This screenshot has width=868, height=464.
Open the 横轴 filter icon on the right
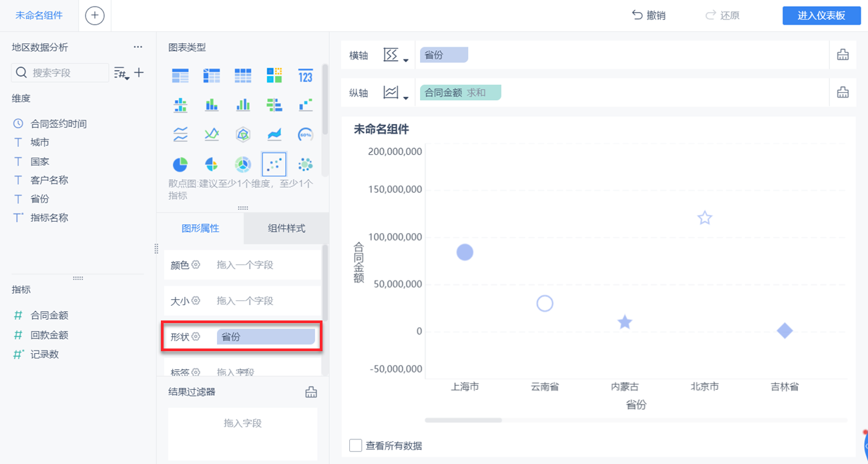843,55
